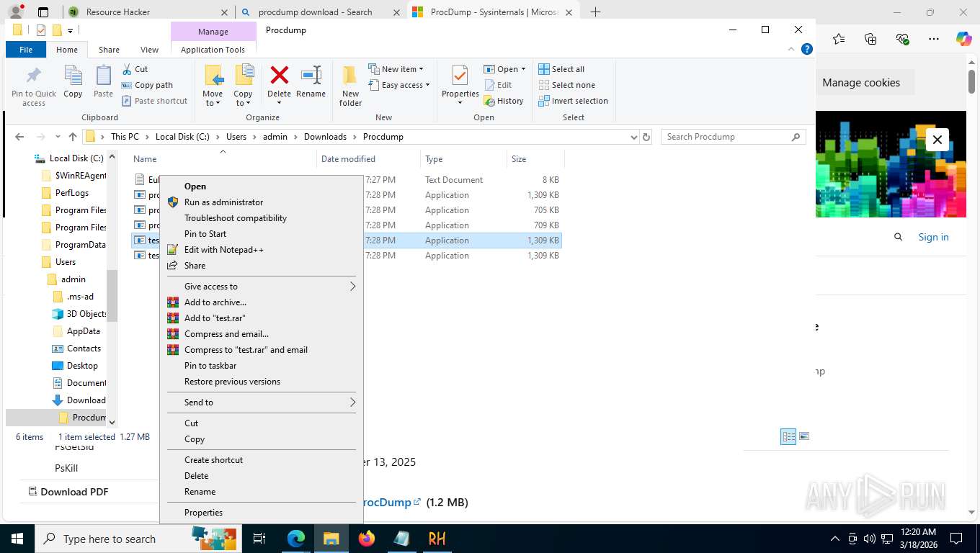Screen dimensions: 980x553
Task: Open the Easy access dropdown
Action: [x=398, y=85]
